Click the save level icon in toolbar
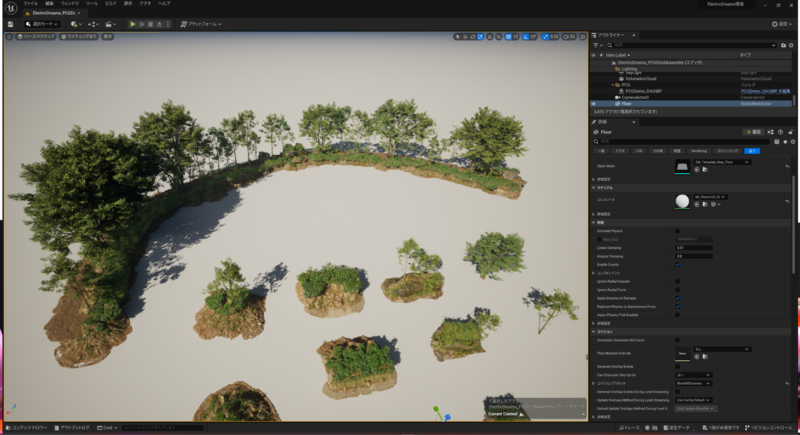Image resolution: width=800 pixels, height=435 pixels. pos(11,23)
